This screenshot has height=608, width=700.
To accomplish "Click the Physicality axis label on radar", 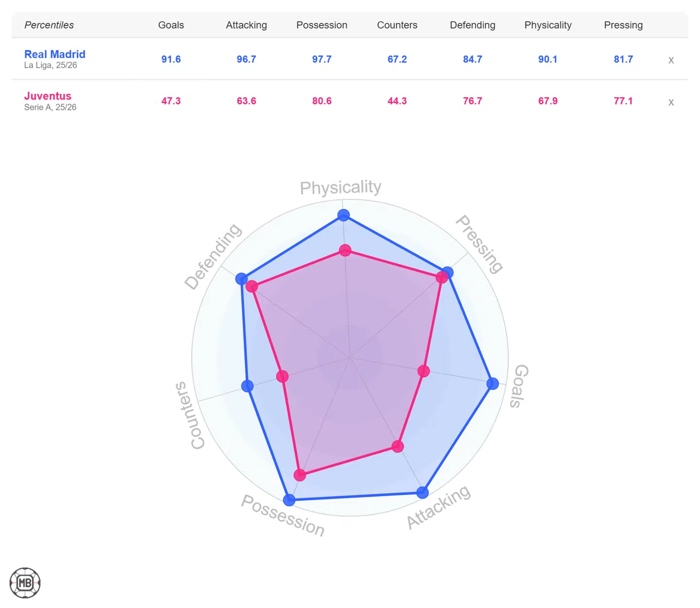I will [340, 187].
